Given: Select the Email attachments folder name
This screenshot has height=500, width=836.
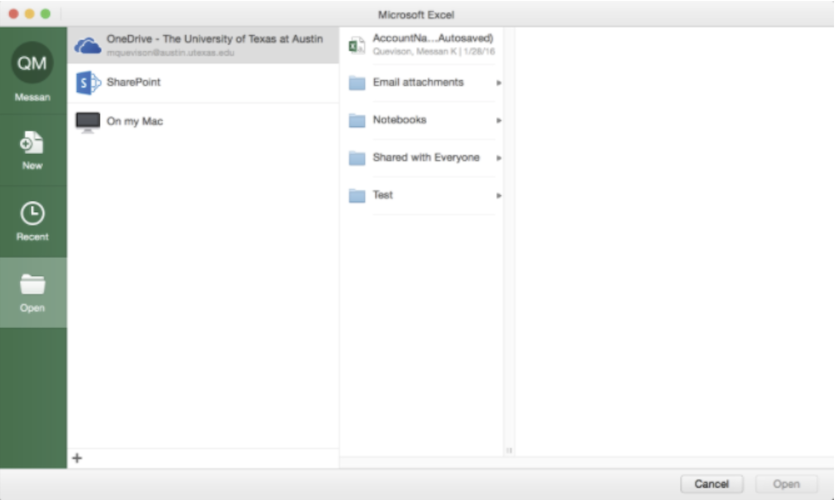Looking at the screenshot, I should pyautogui.click(x=418, y=82).
